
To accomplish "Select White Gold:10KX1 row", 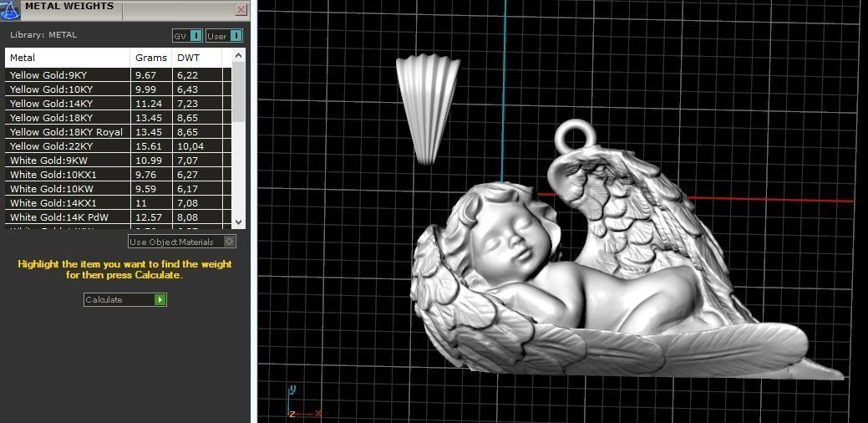I will click(118, 175).
